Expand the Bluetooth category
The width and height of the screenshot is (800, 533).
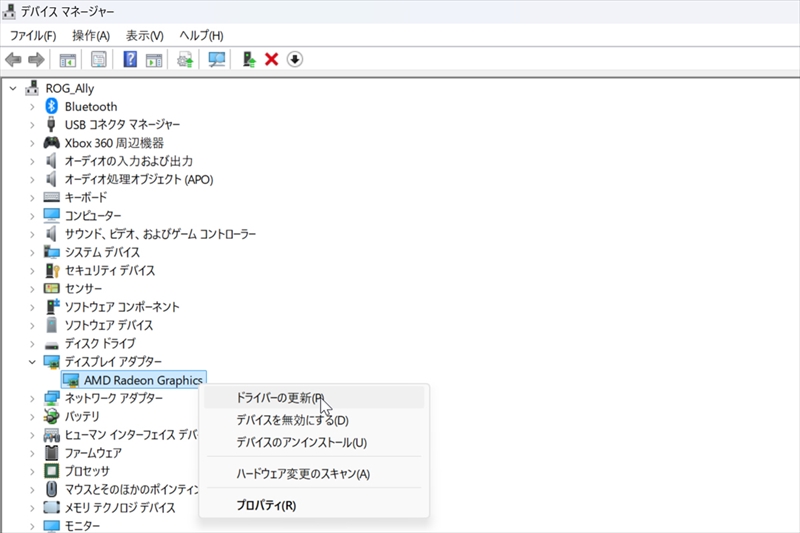coord(32,107)
